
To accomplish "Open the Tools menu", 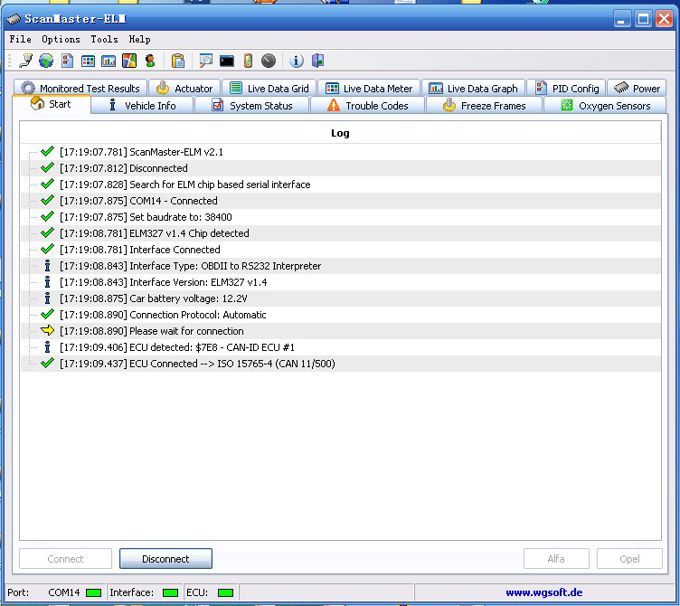I will [104, 39].
